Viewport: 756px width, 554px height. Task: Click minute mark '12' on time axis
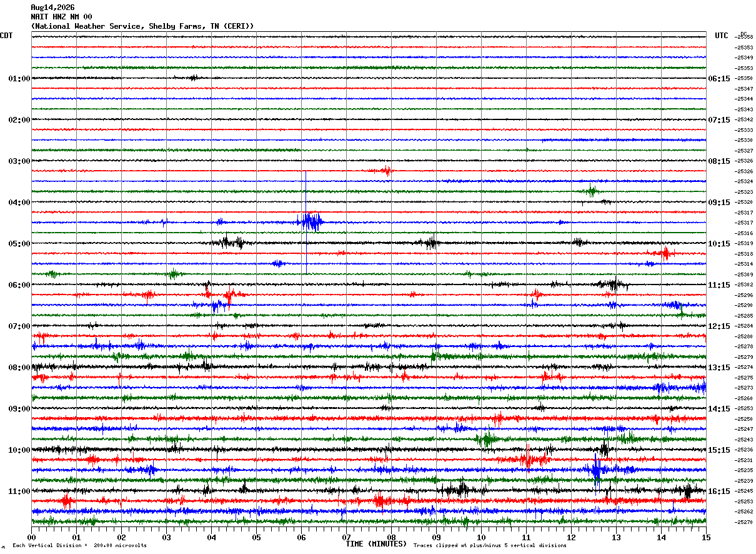pyautogui.click(x=572, y=537)
